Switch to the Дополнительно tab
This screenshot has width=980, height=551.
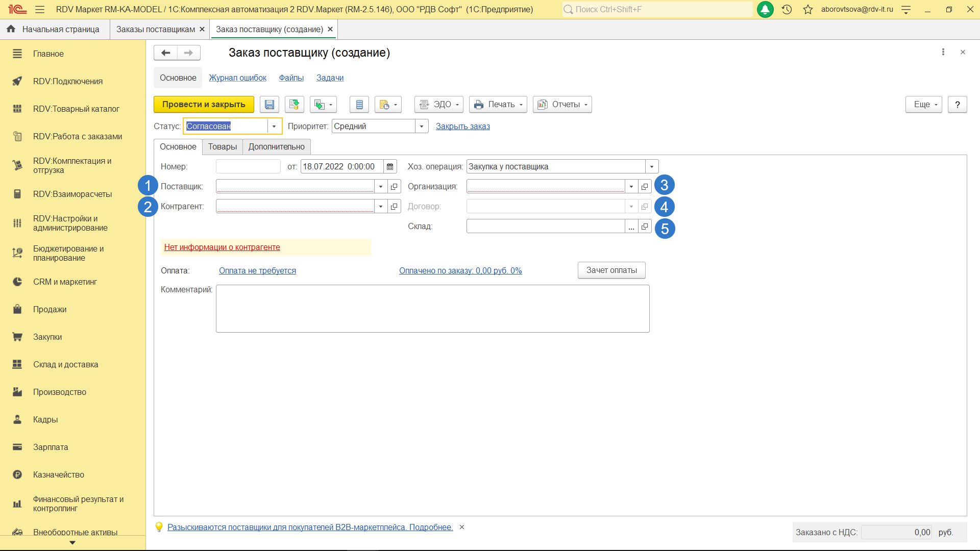pyautogui.click(x=276, y=147)
